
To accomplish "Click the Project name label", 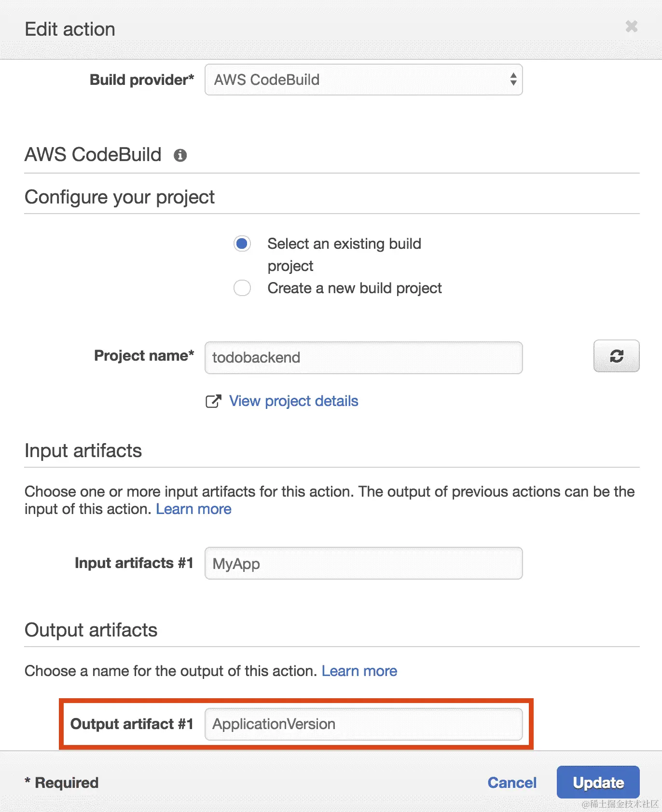I will (144, 356).
